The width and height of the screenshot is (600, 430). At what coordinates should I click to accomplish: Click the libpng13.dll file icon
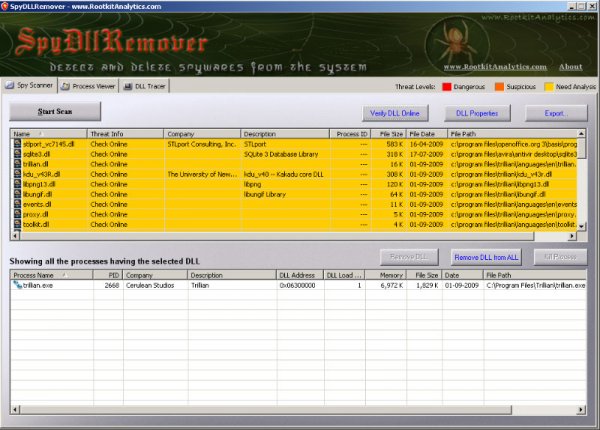tap(18, 184)
